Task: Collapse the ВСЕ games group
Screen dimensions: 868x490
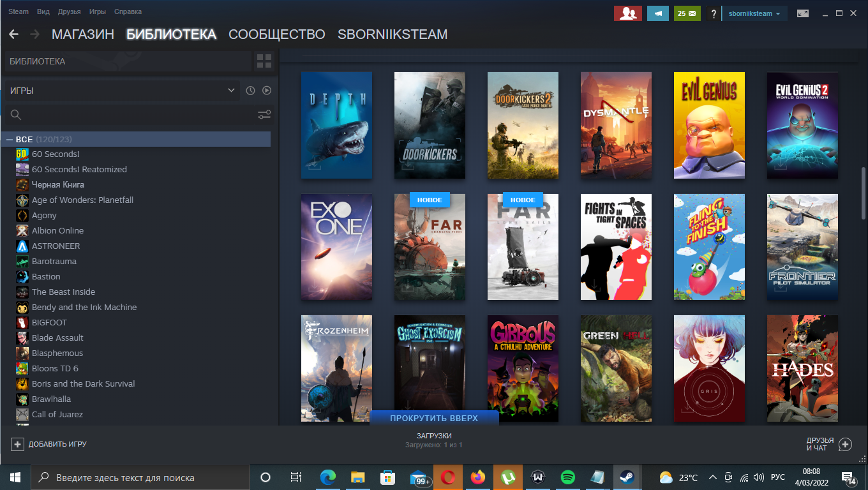Action: tap(10, 139)
